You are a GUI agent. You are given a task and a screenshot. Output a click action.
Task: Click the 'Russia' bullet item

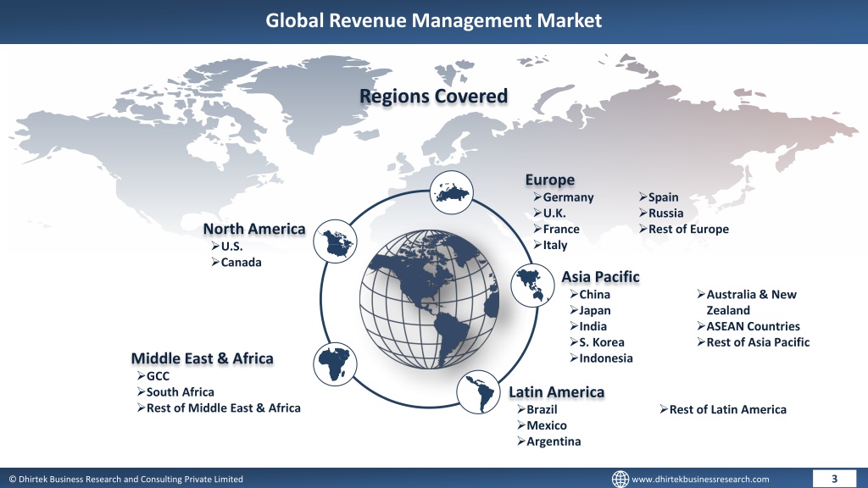click(x=661, y=213)
